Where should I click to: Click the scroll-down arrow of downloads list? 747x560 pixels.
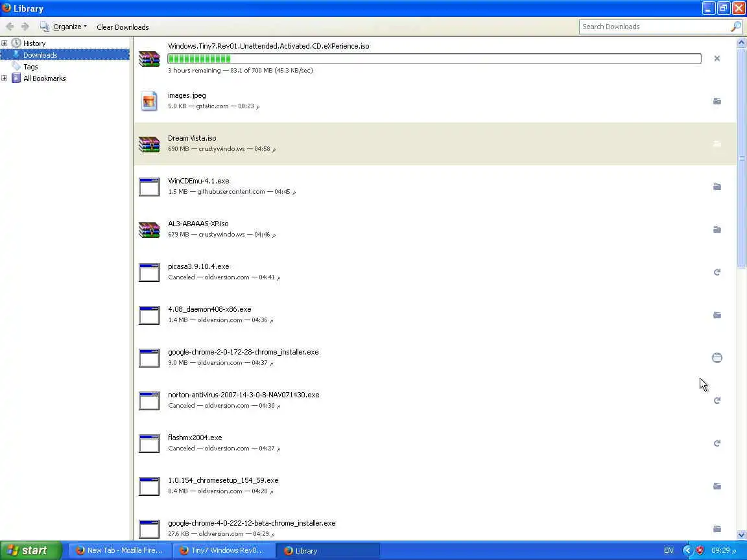741,535
